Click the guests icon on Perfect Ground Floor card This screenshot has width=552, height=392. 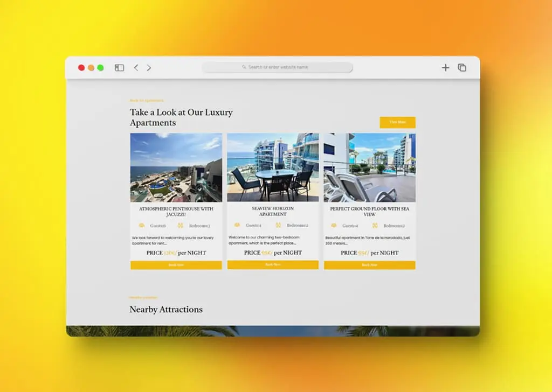click(x=334, y=226)
